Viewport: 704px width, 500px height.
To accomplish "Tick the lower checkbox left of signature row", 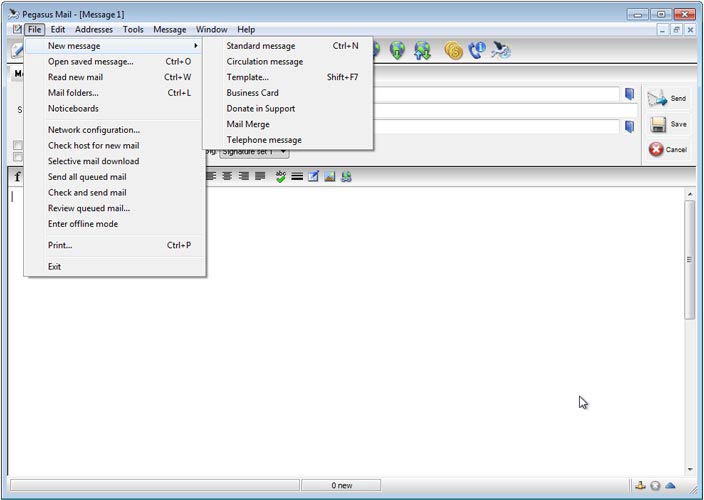I will 18,157.
